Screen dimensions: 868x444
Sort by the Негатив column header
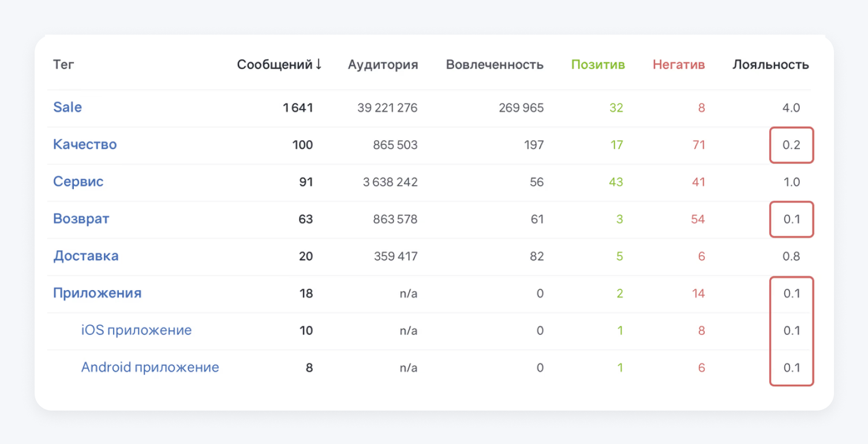[x=679, y=65]
